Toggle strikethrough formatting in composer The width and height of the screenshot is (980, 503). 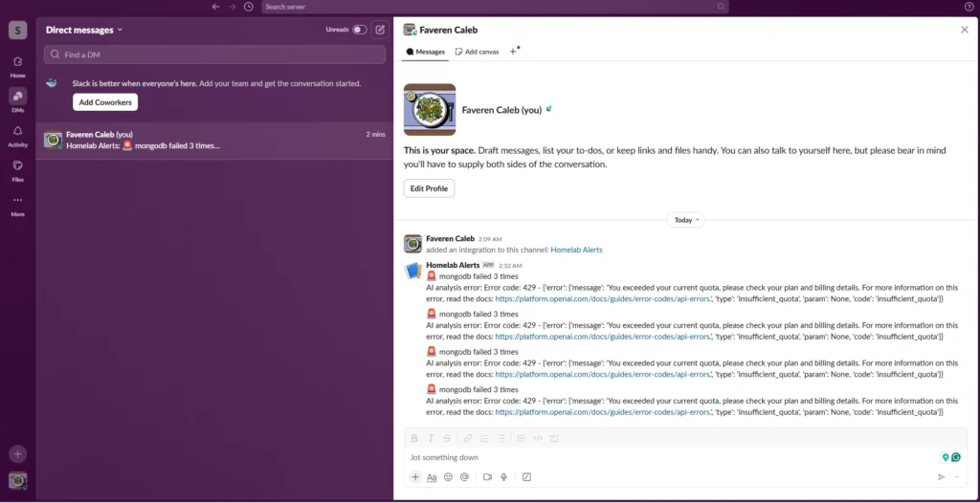447,439
